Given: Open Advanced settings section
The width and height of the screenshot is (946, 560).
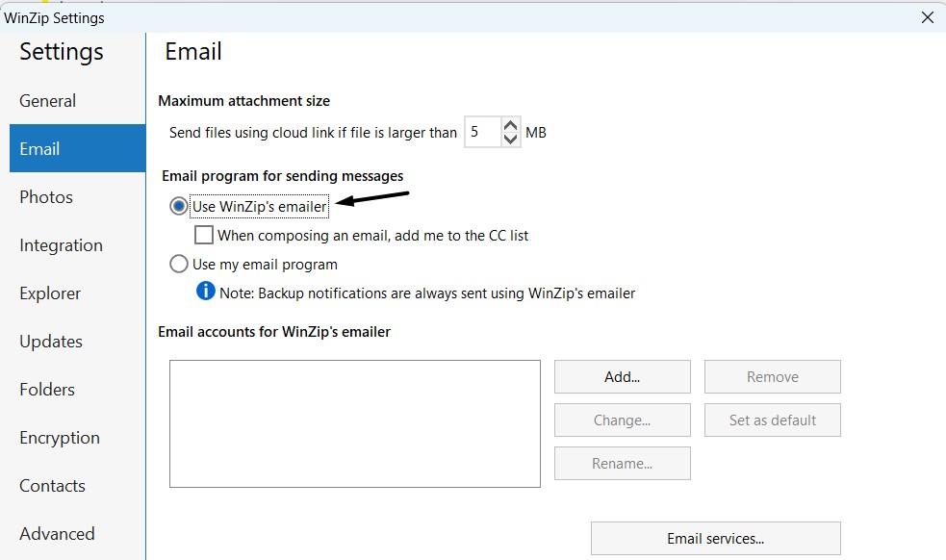Looking at the screenshot, I should coord(57,534).
